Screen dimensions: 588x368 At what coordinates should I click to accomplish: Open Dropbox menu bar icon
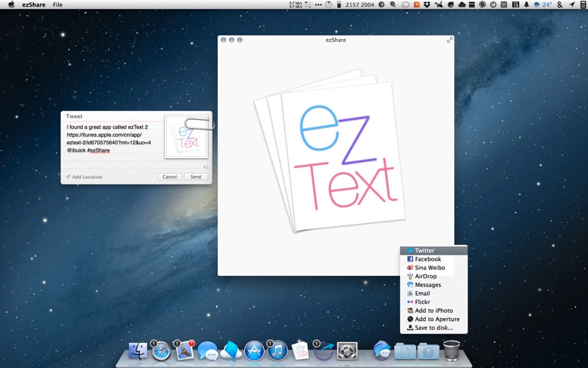point(427,4)
